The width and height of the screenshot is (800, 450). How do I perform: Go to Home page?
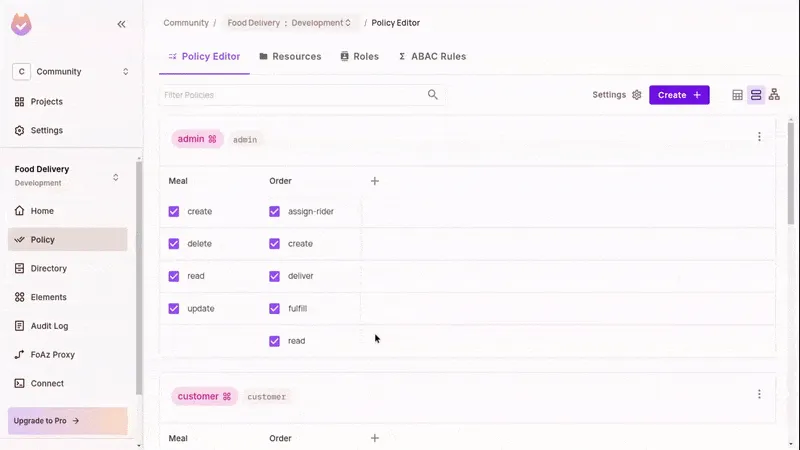point(67,211)
